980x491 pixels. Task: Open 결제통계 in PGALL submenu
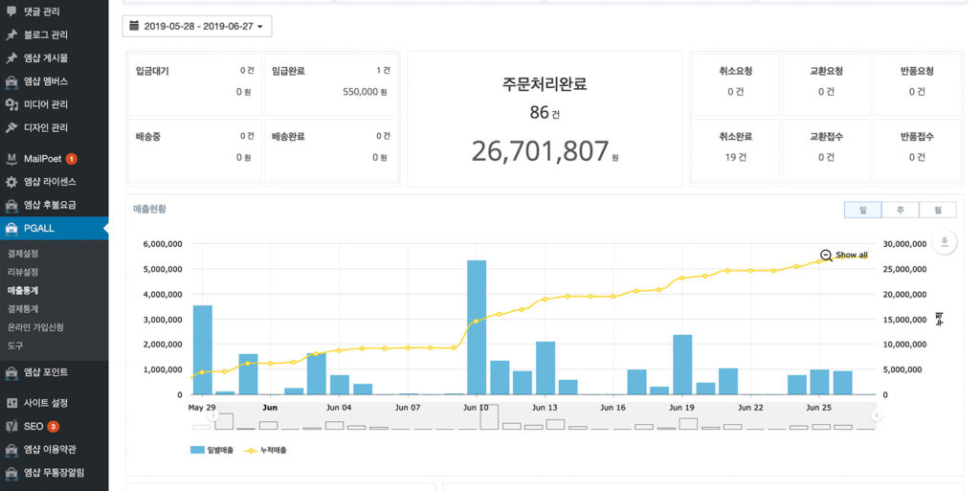pos(23,308)
